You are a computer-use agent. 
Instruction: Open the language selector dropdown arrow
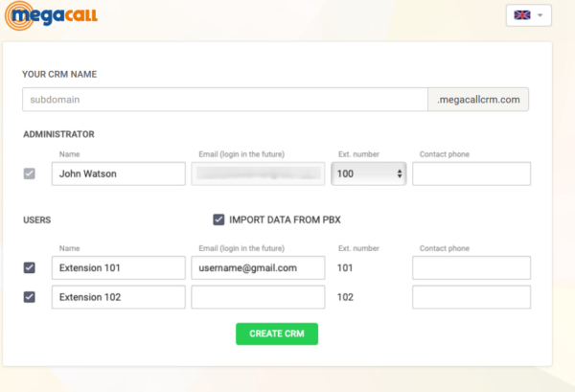(541, 15)
